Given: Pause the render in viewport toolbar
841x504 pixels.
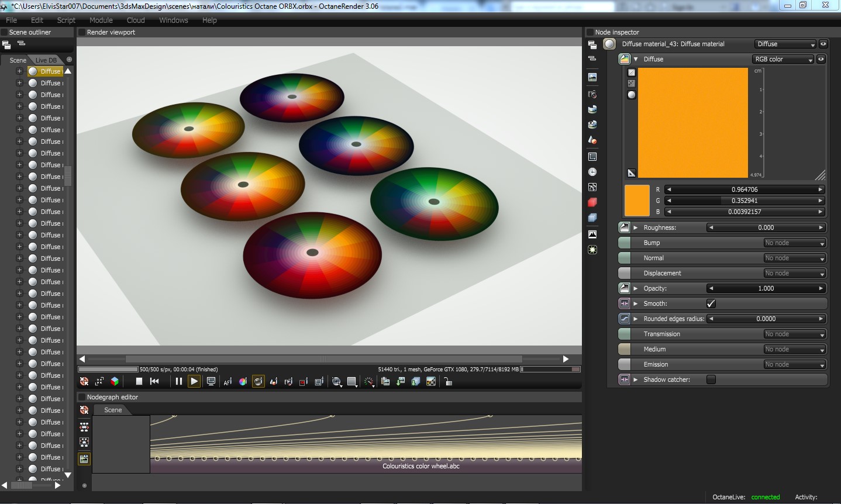Looking at the screenshot, I should tap(178, 382).
